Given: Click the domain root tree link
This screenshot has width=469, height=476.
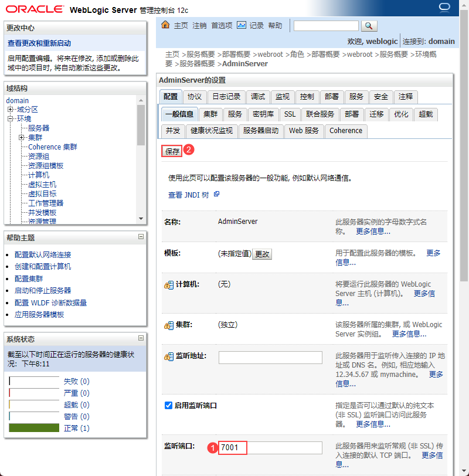Looking at the screenshot, I should tap(18, 100).
